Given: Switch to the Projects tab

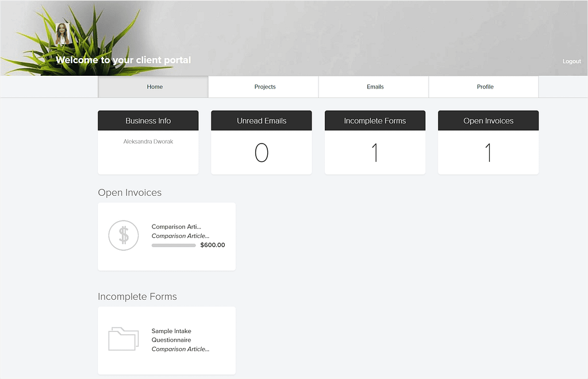Looking at the screenshot, I should [263, 87].
